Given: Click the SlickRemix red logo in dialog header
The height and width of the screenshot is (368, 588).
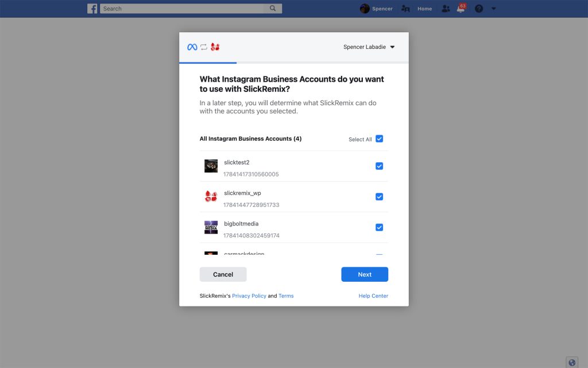Looking at the screenshot, I should (215, 47).
